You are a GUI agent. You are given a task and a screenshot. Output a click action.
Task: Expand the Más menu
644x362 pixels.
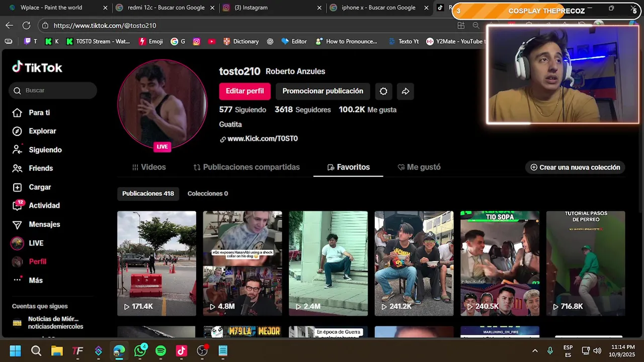click(28, 281)
